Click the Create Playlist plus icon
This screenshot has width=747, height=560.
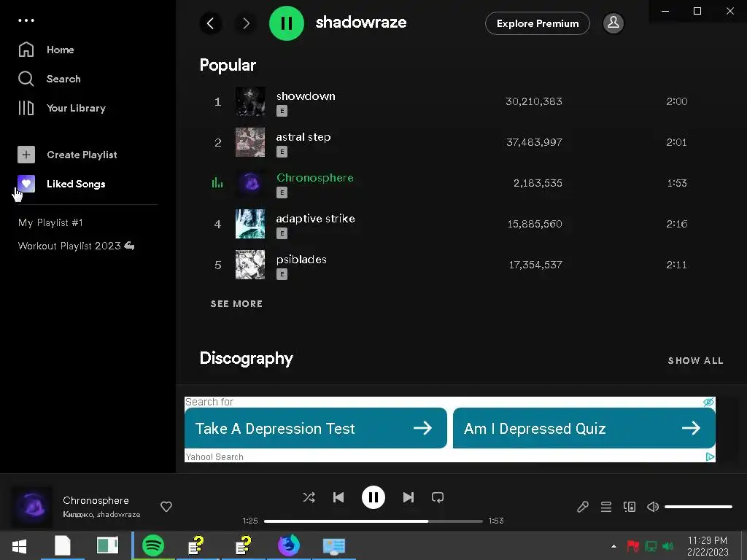point(26,155)
